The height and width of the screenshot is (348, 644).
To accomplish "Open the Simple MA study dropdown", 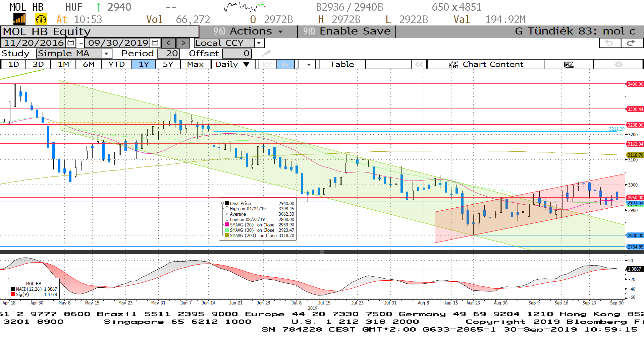I will [107, 53].
